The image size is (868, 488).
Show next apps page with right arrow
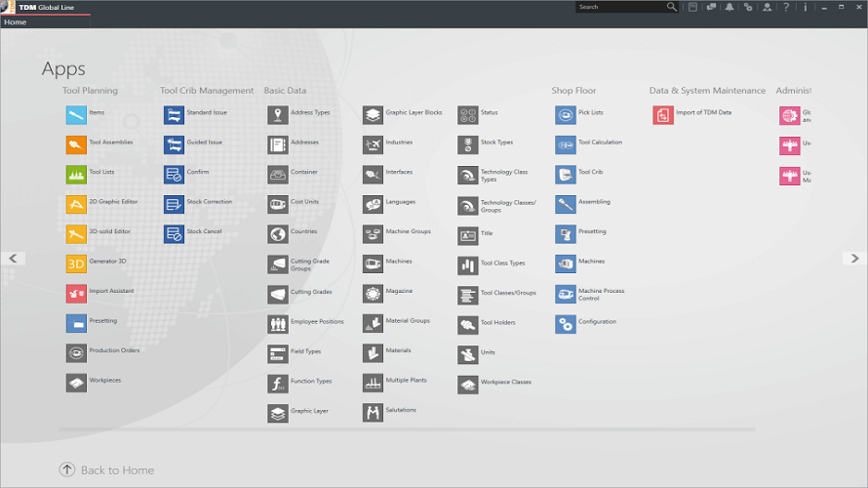coord(854,258)
